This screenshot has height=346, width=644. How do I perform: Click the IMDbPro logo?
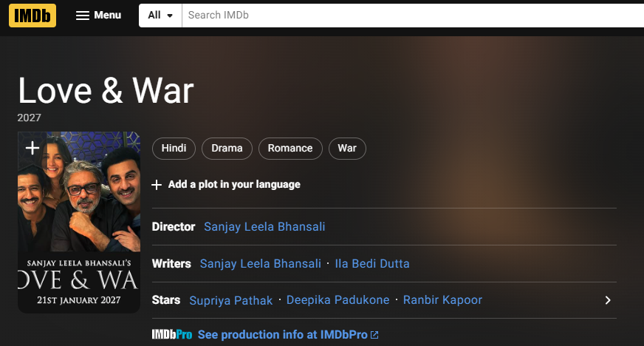pos(171,335)
